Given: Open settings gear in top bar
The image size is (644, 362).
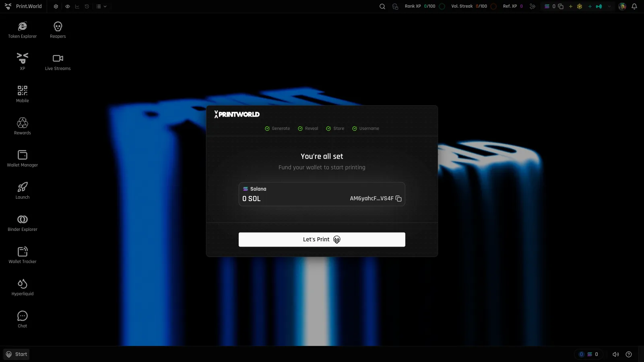Looking at the screenshot, I should (56, 6).
